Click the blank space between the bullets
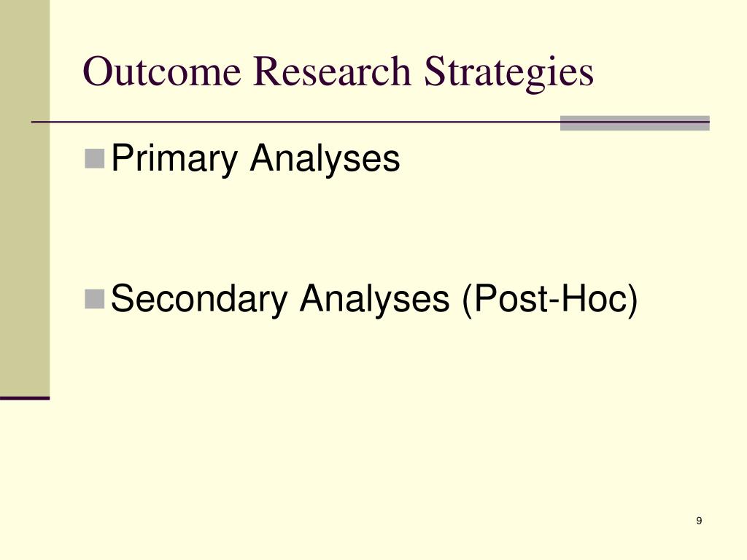 click(x=374, y=228)
